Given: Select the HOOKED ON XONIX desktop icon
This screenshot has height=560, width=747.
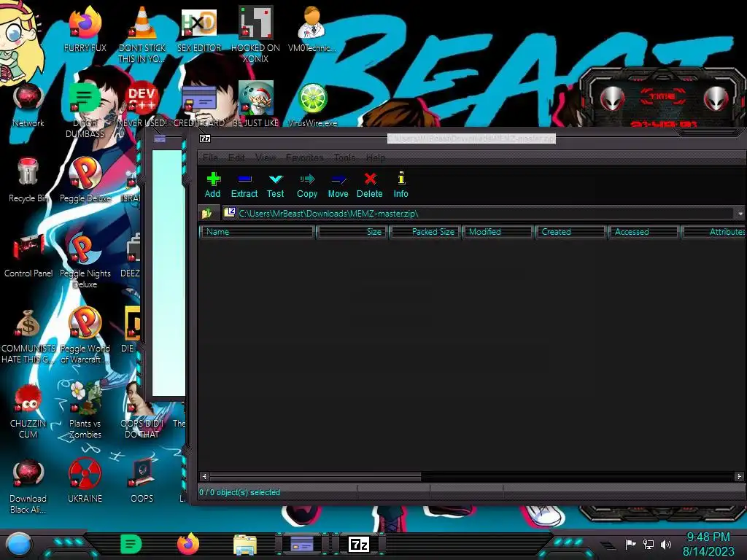Looking at the screenshot, I should pyautogui.click(x=255, y=34).
